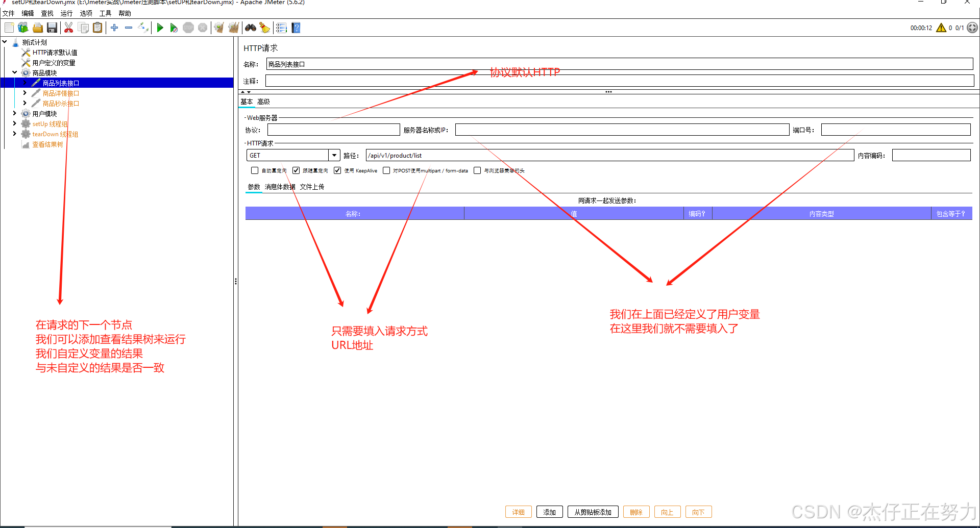The height and width of the screenshot is (528, 980).
Task: Toggle the 自动重定向 checkbox
Action: (x=255, y=170)
